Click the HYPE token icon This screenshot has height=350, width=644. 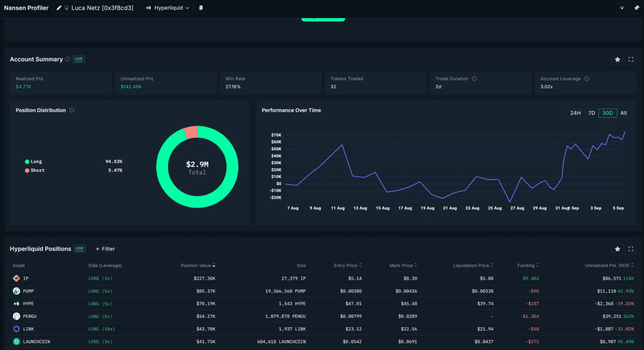pyautogui.click(x=16, y=304)
